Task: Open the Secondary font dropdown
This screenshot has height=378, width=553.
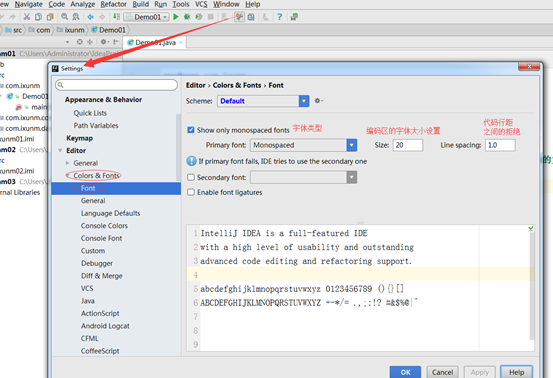Action: pyautogui.click(x=352, y=177)
